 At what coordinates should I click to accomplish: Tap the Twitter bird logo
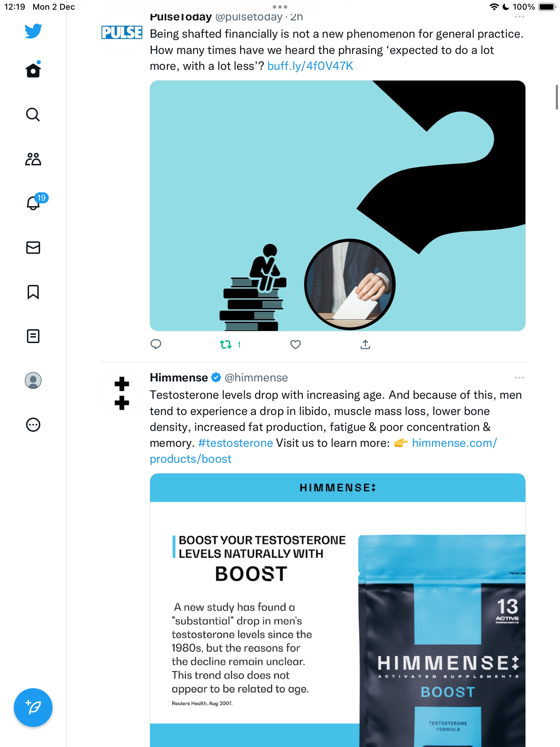click(33, 31)
